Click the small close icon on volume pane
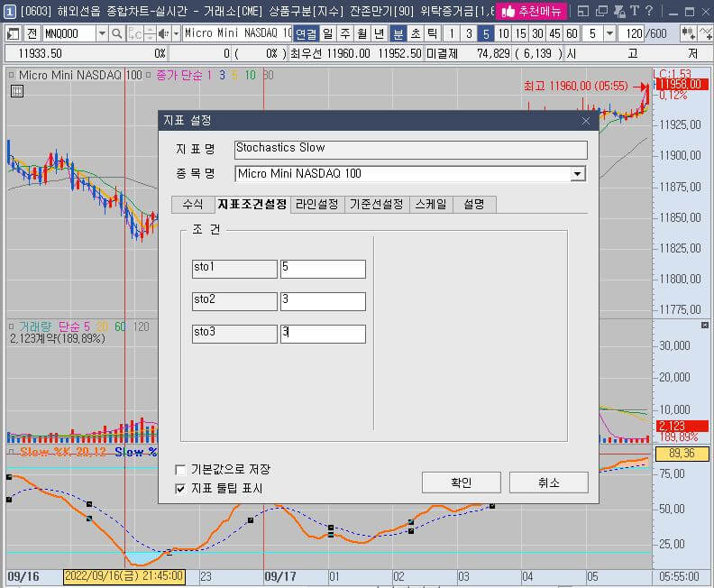 (x=704, y=326)
